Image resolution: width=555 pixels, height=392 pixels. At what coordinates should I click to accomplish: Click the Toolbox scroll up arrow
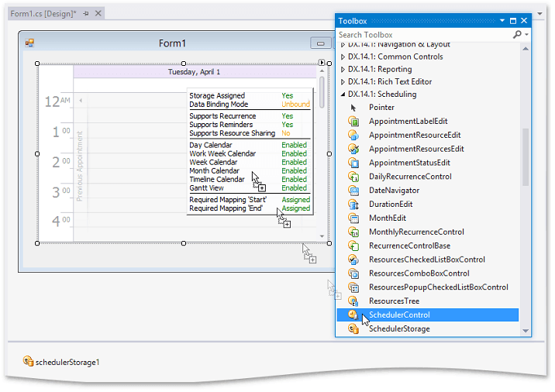click(x=526, y=49)
